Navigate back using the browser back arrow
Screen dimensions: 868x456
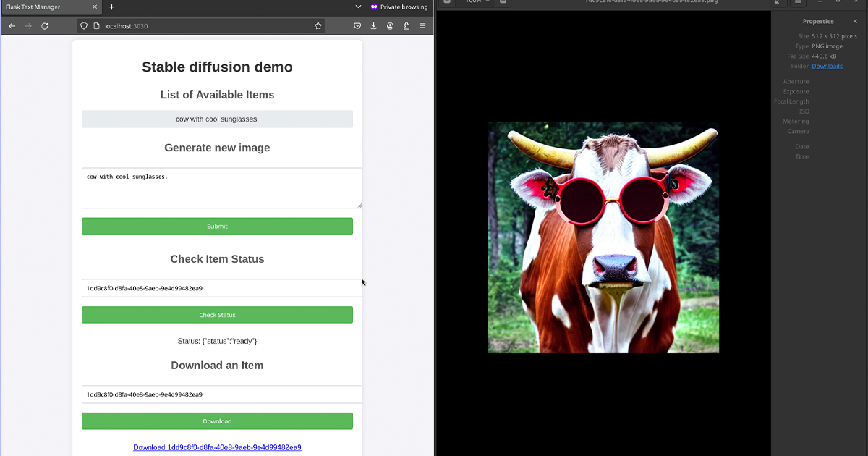(12, 25)
